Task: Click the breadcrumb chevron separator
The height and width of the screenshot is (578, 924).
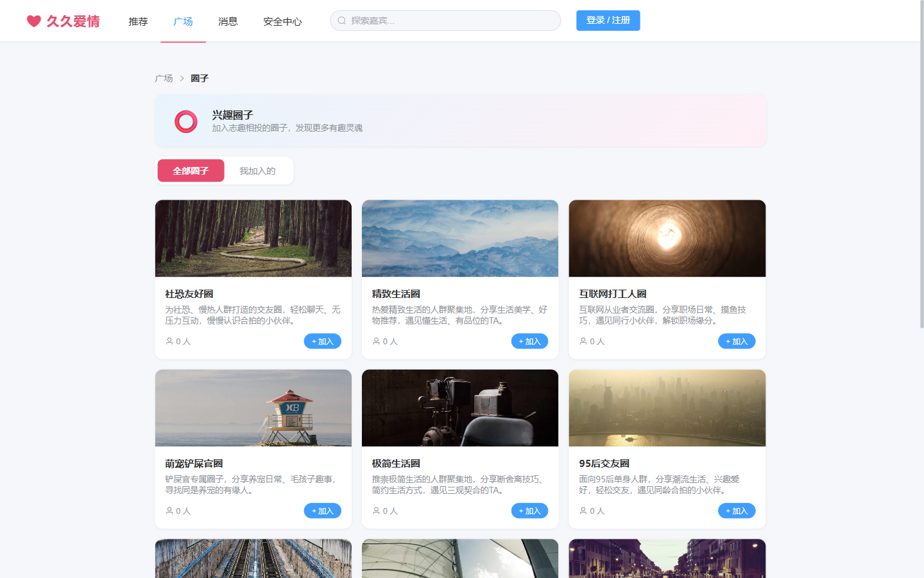Action: coord(182,78)
